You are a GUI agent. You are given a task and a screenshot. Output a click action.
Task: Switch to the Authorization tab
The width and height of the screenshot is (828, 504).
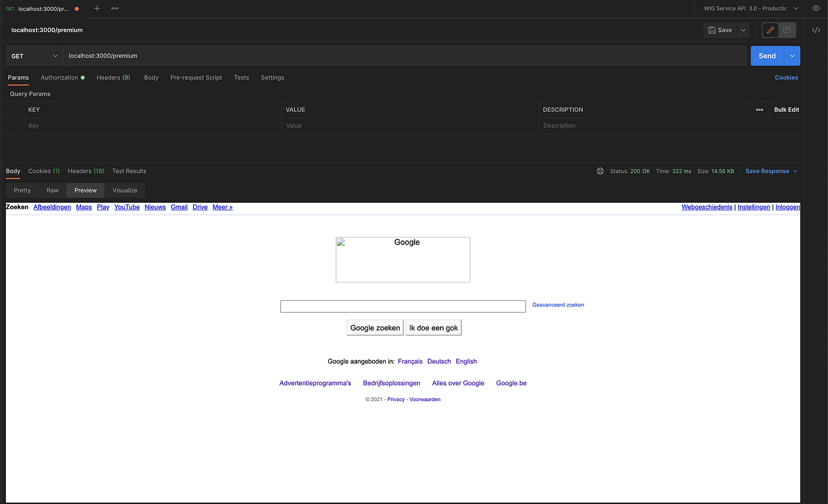pos(63,77)
